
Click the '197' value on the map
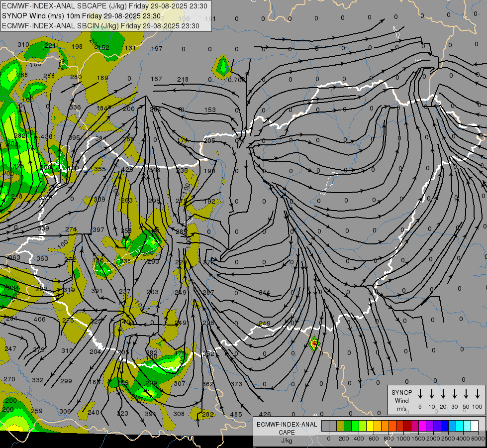(x=157, y=48)
